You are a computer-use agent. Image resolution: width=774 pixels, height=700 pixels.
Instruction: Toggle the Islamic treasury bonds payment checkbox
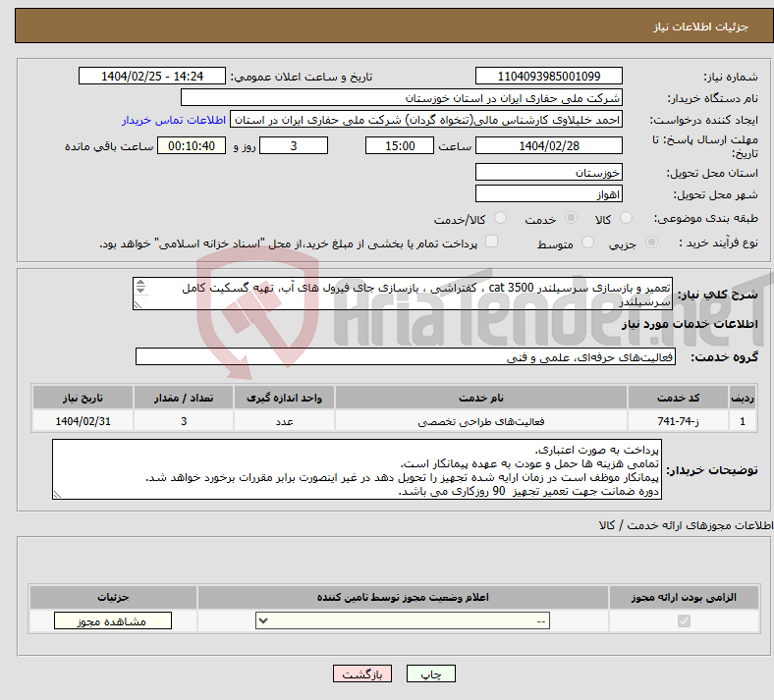pyautogui.click(x=491, y=242)
